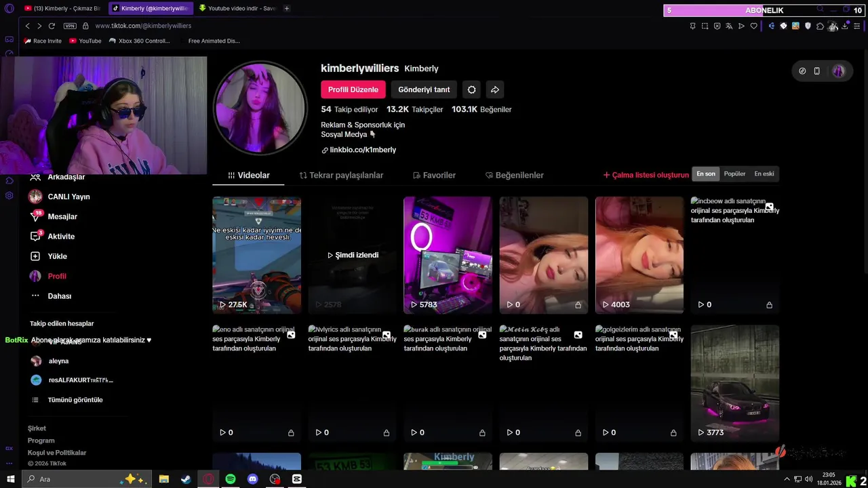Open Arkadaşlar in TikTok sidebar

pyautogui.click(x=66, y=177)
